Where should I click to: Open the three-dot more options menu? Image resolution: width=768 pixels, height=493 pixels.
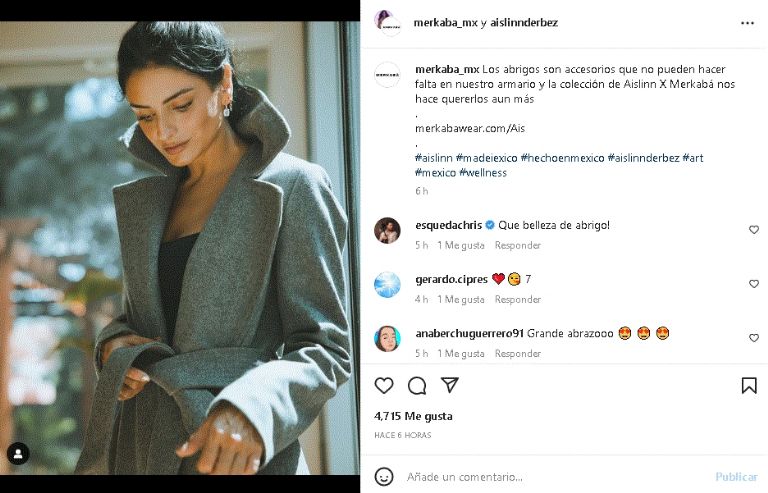[x=747, y=22]
